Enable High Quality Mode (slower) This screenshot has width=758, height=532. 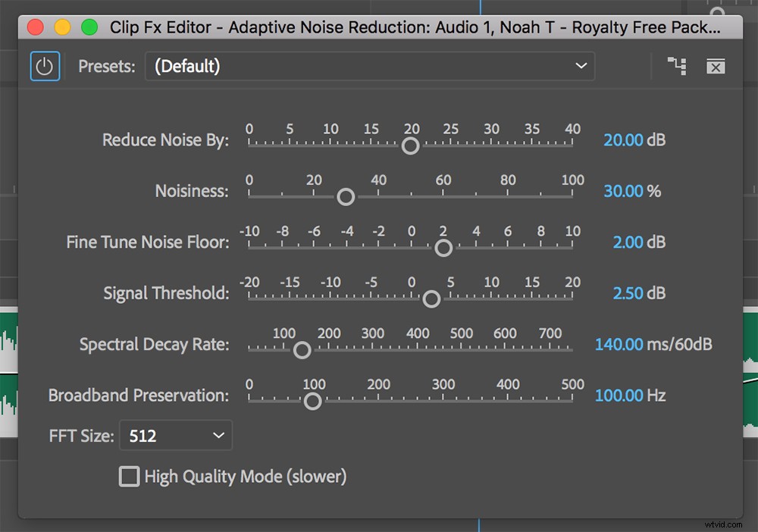129,477
